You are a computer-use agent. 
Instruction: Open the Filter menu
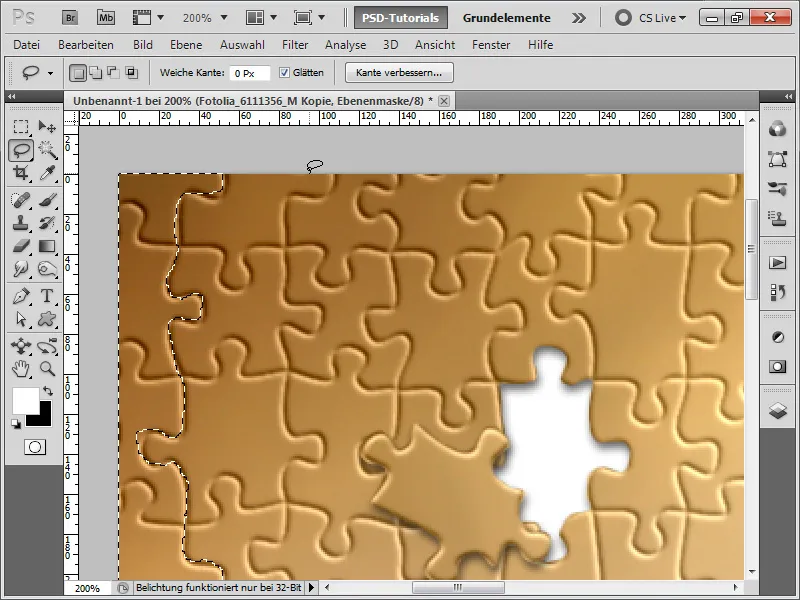295,45
